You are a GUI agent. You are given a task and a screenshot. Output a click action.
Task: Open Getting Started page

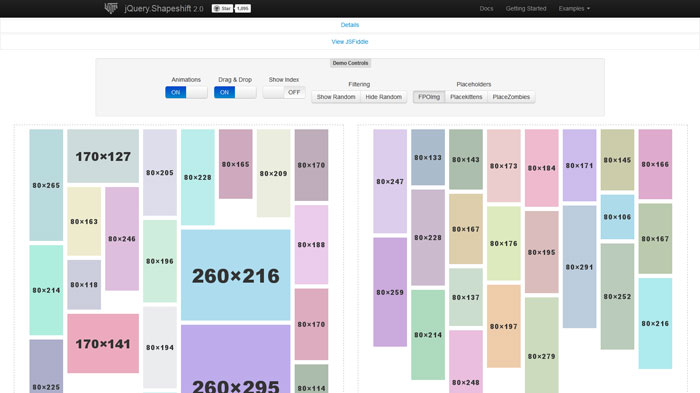(x=526, y=8)
